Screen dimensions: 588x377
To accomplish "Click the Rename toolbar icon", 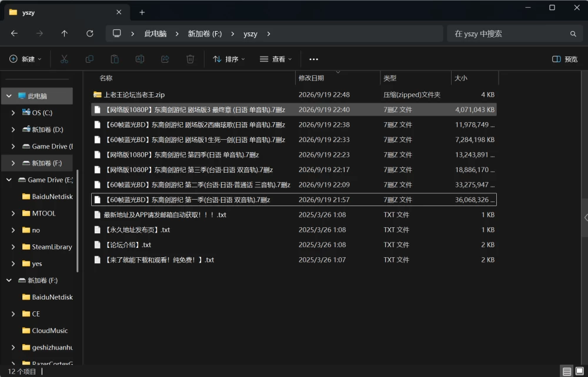I will click(140, 59).
